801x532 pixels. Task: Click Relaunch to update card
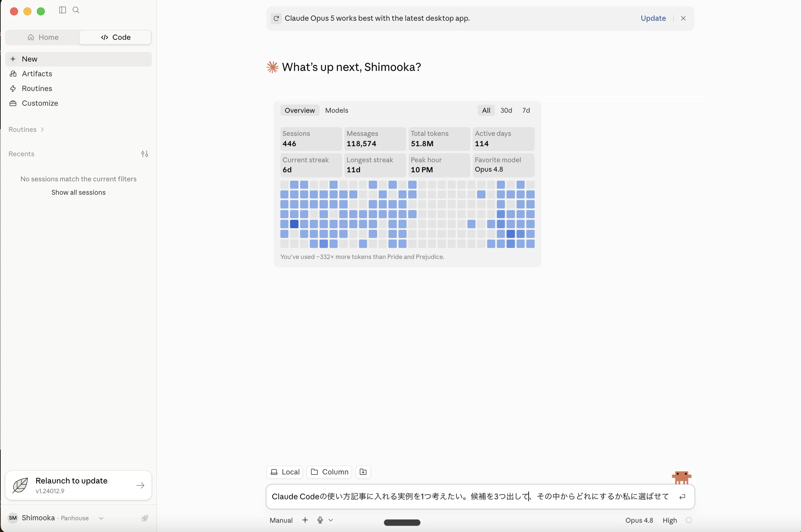click(x=78, y=485)
